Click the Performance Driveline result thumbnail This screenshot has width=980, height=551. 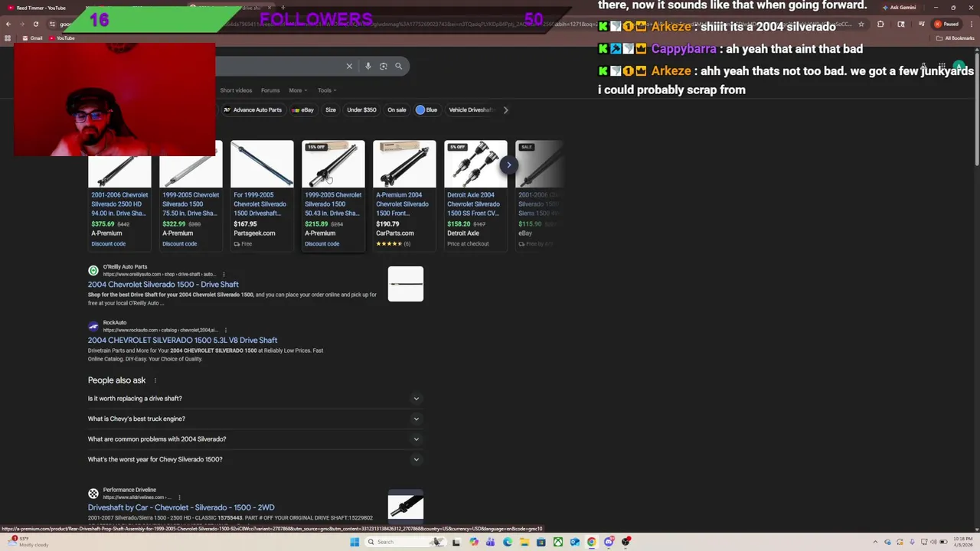coord(406,506)
